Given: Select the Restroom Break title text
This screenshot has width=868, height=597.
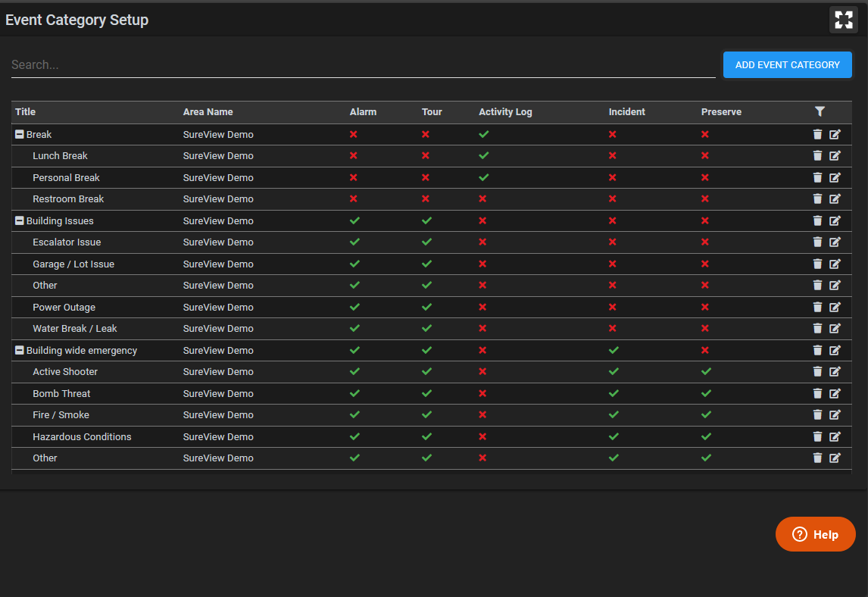Looking at the screenshot, I should point(68,198).
